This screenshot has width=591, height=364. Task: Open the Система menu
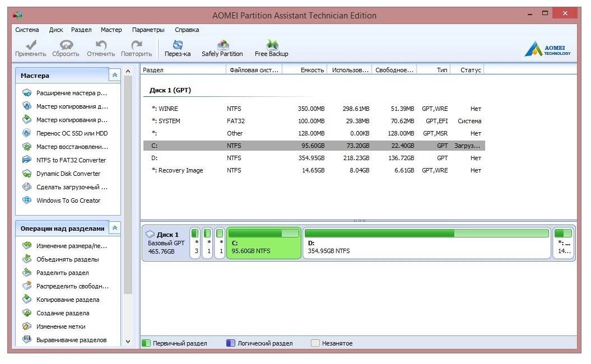[x=27, y=30]
